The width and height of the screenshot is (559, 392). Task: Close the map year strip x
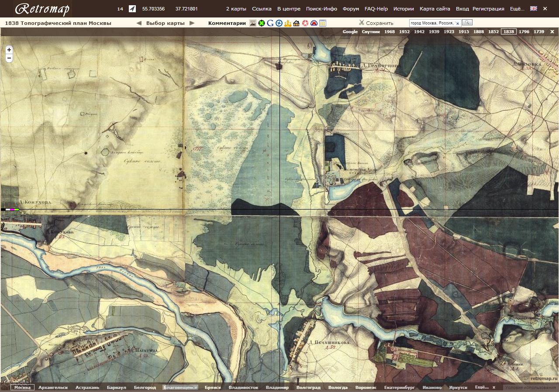tap(552, 31)
